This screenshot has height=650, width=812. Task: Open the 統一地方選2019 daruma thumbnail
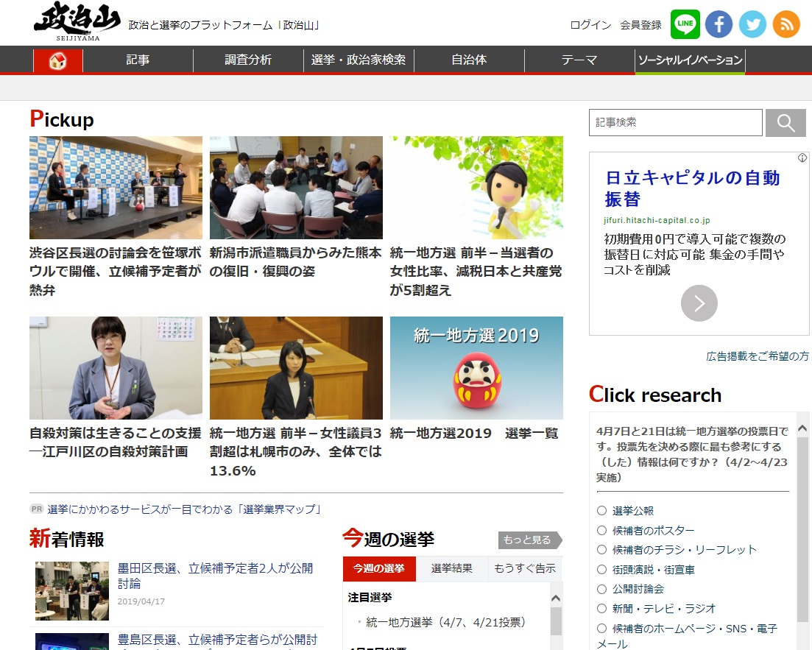coord(476,368)
